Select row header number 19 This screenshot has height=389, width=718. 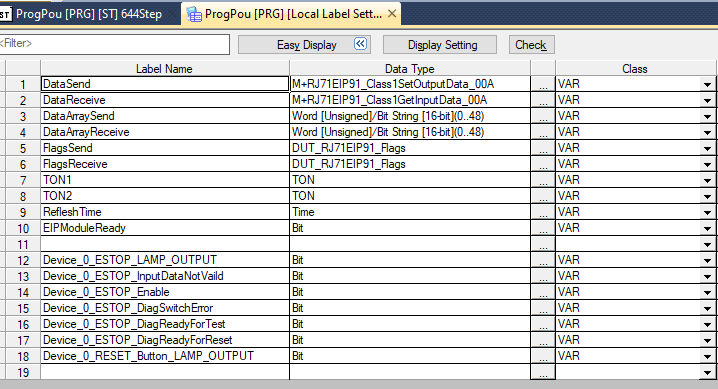23,373
